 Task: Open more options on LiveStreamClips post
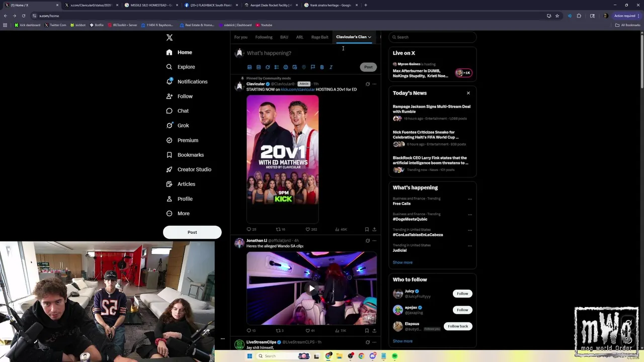tap(374, 342)
